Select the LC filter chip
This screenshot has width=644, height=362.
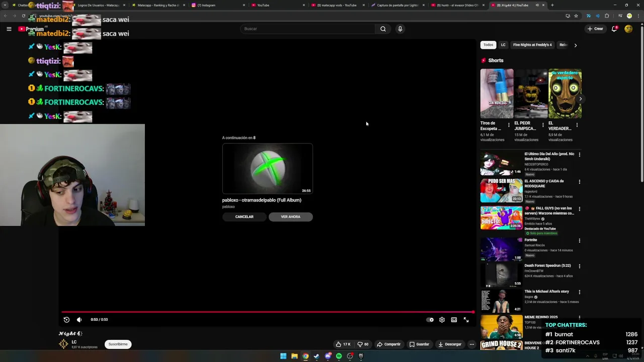[x=503, y=45]
